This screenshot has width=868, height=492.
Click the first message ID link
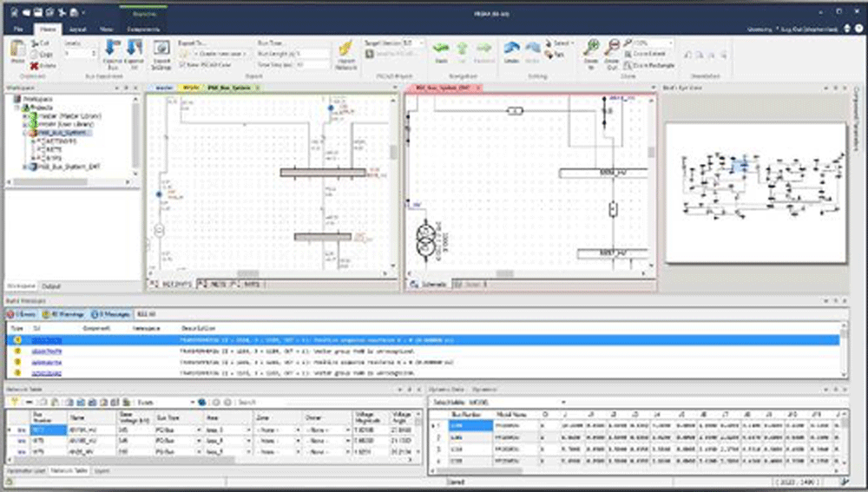47,340
